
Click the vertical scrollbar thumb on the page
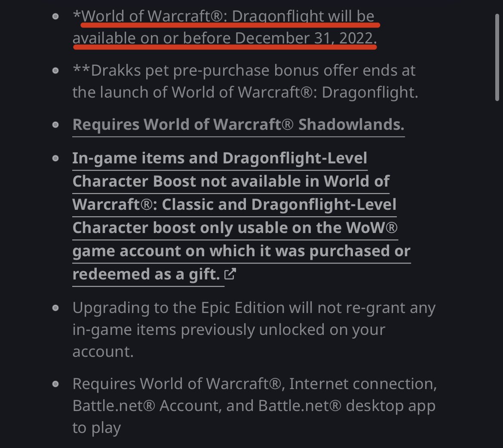(x=497, y=58)
